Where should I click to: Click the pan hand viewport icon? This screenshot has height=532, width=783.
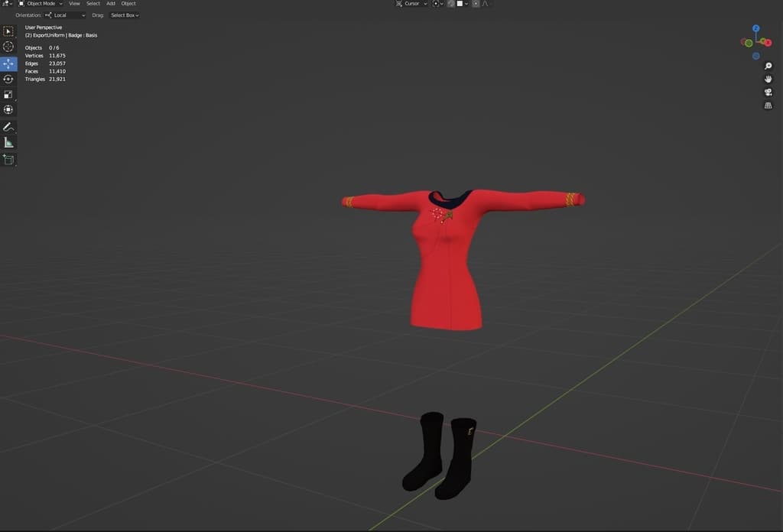tap(768, 79)
